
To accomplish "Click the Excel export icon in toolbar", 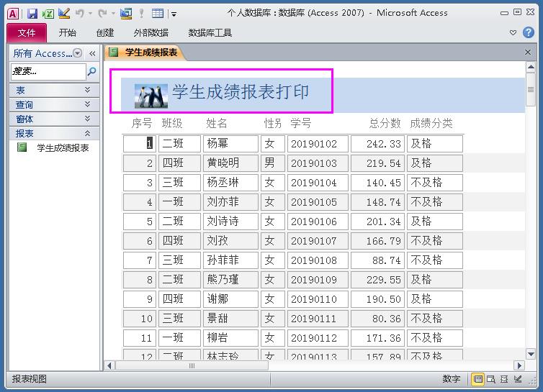I will [48, 14].
